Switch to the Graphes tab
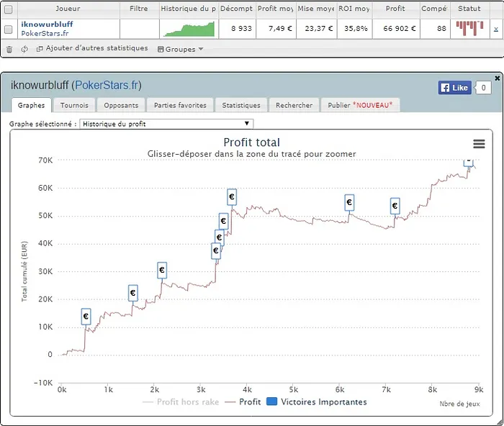The image size is (504, 426). click(x=31, y=105)
